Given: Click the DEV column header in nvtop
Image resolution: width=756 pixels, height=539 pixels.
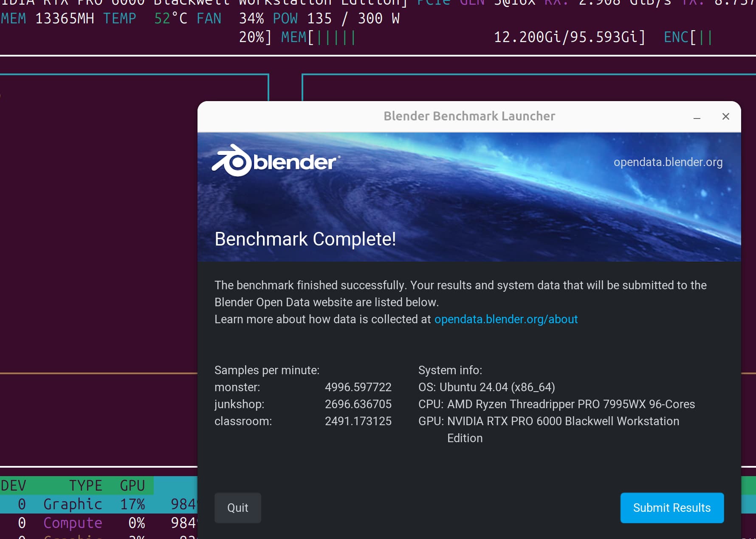Looking at the screenshot, I should [14, 485].
